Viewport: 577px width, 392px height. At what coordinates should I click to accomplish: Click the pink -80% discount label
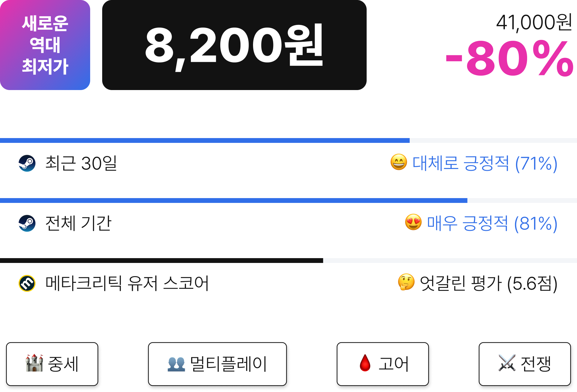point(509,59)
